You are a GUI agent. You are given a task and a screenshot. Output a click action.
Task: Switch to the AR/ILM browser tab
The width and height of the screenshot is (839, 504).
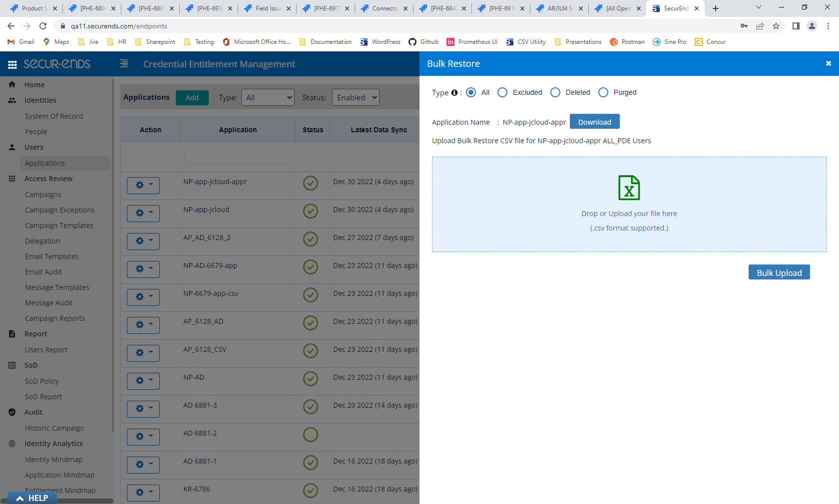point(558,8)
